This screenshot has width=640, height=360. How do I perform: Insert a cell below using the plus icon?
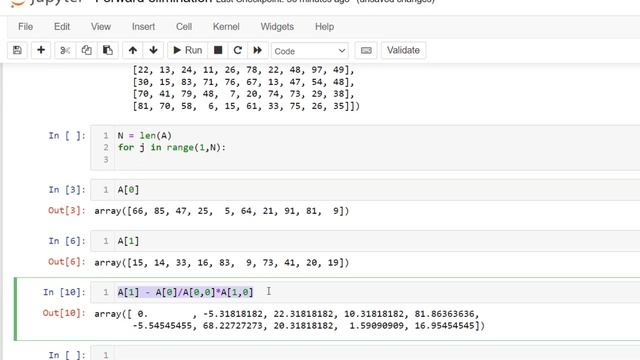tap(41, 50)
